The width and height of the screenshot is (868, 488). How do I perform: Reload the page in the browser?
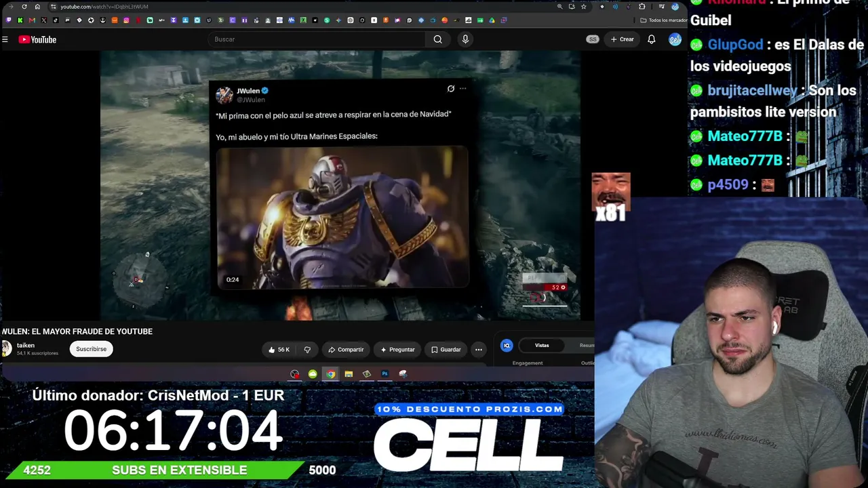pos(24,7)
